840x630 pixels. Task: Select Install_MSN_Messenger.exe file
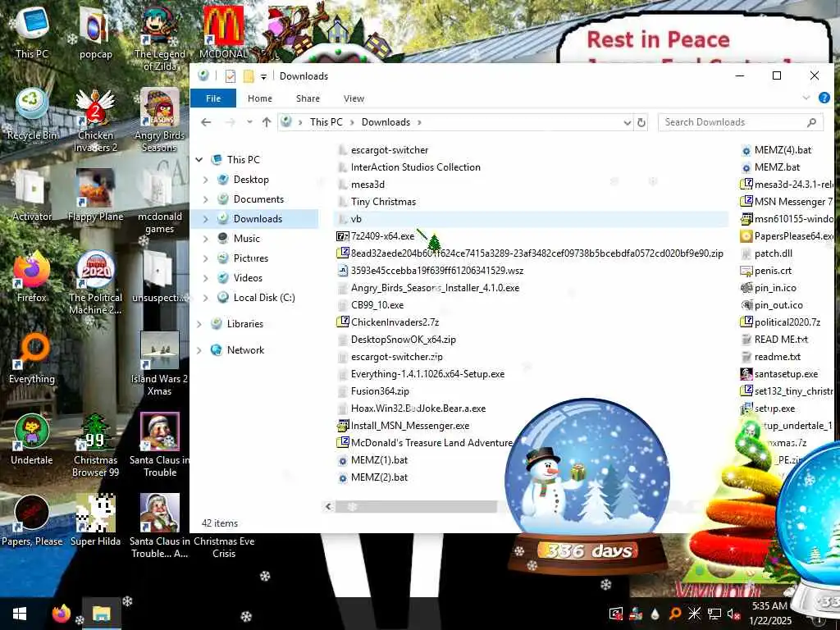click(x=410, y=426)
